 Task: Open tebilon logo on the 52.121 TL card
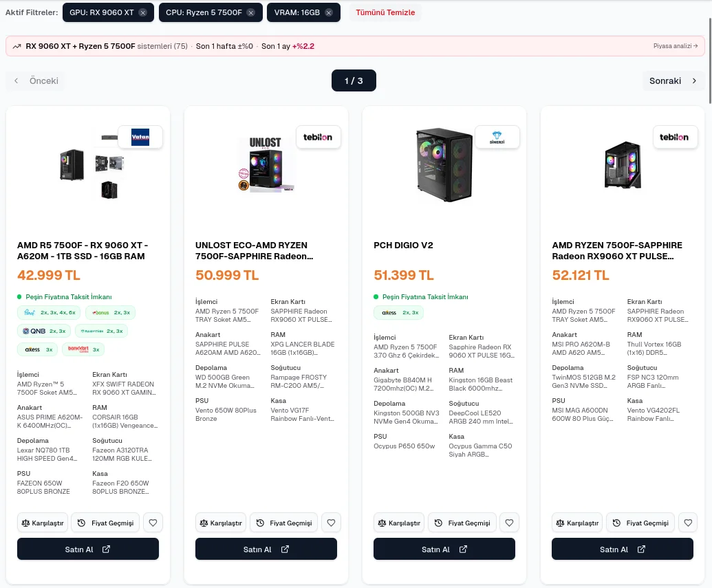[x=674, y=137]
